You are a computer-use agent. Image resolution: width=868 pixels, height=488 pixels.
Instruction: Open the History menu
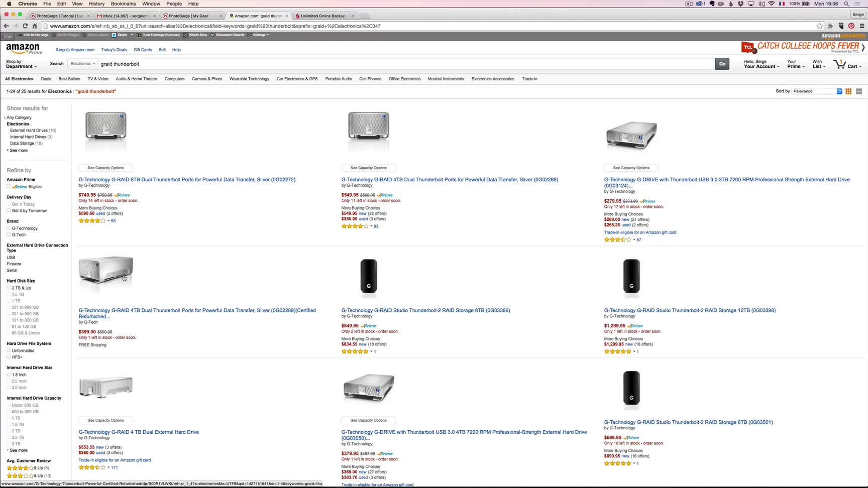coord(96,4)
